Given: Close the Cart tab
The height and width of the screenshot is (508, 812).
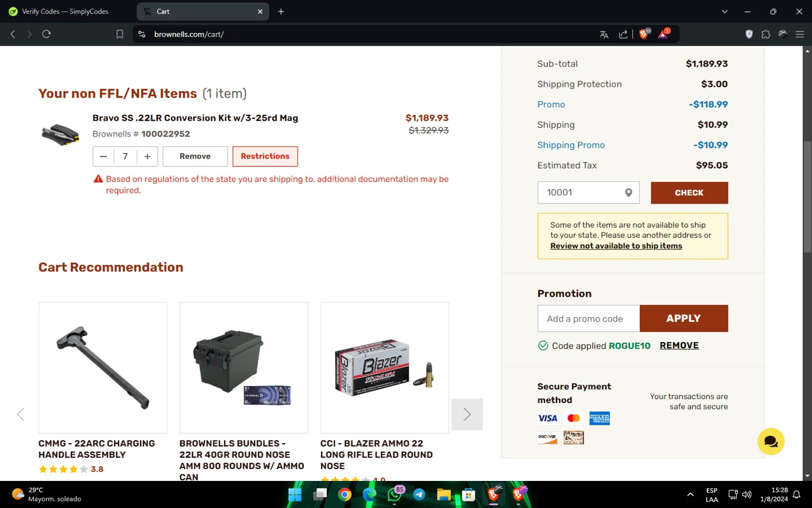Looking at the screenshot, I should click(260, 11).
